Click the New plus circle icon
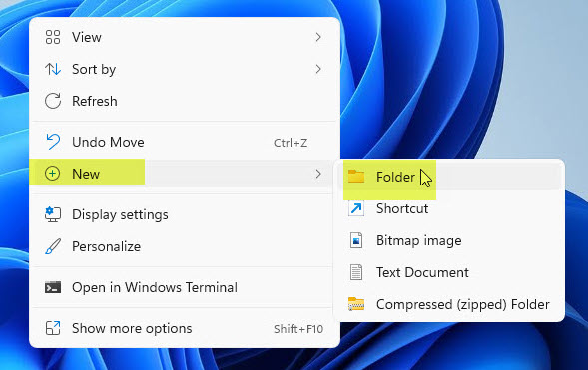This screenshot has width=588, height=370. pyautogui.click(x=52, y=174)
